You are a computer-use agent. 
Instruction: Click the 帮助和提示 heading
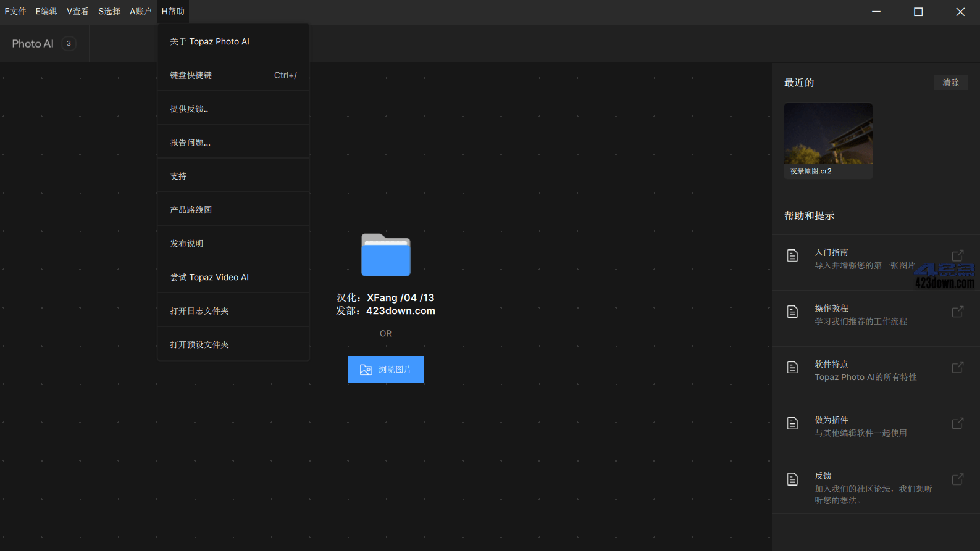pyautogui.click(x=810, y=216)
